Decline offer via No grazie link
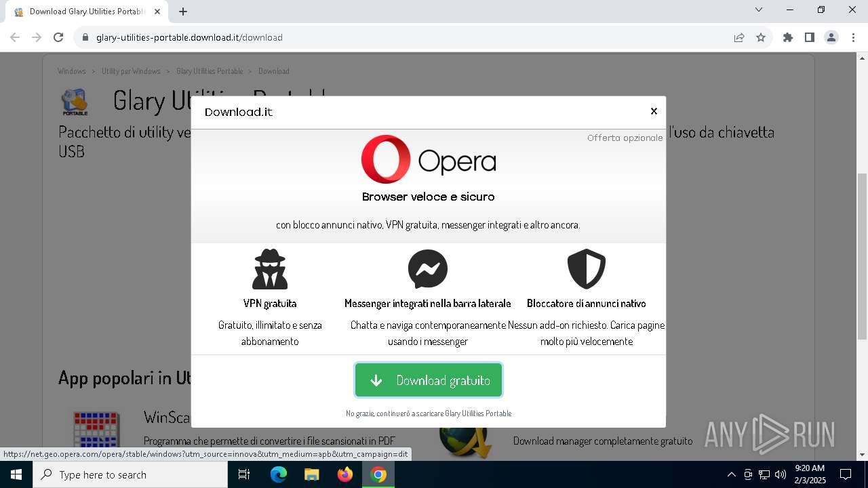The image size is (868, 488). (429, 413)
